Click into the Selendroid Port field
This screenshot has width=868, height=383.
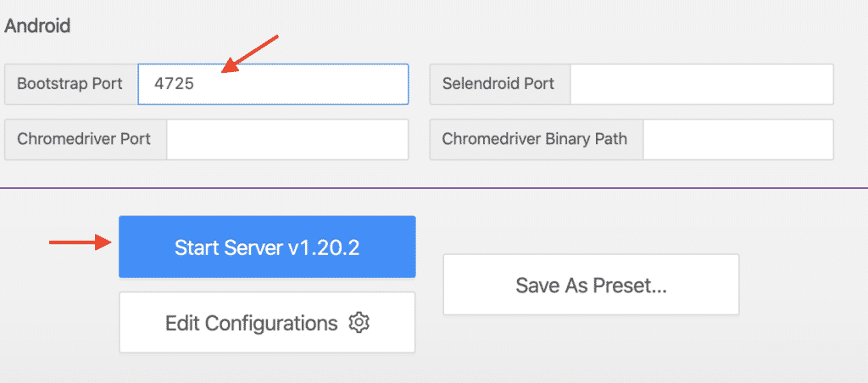click(702, 84)
